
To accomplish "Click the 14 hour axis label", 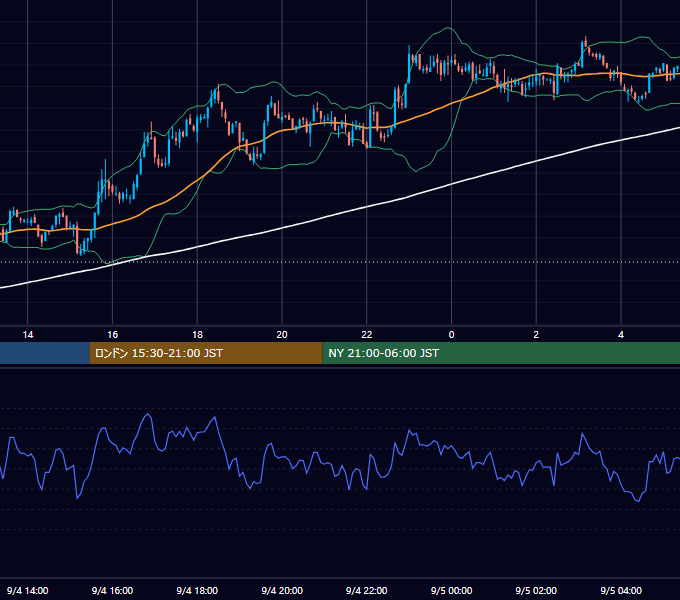I will (x=28, y=335).
